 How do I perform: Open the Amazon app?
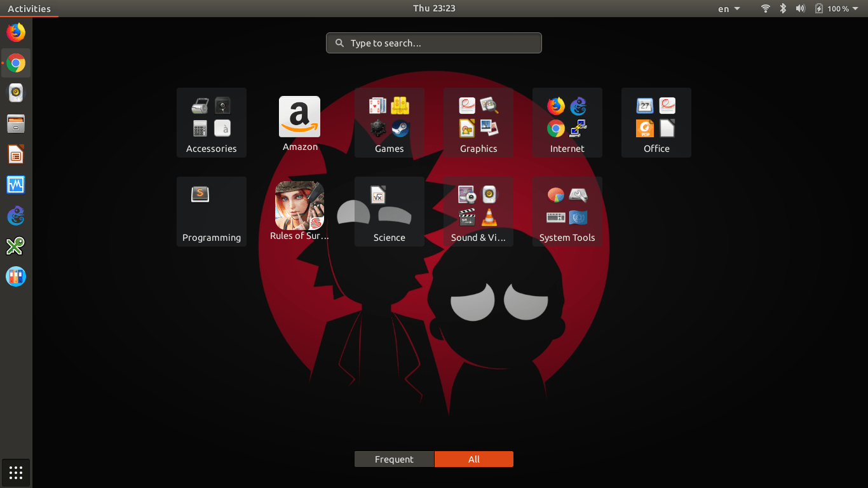click(300, 124)
